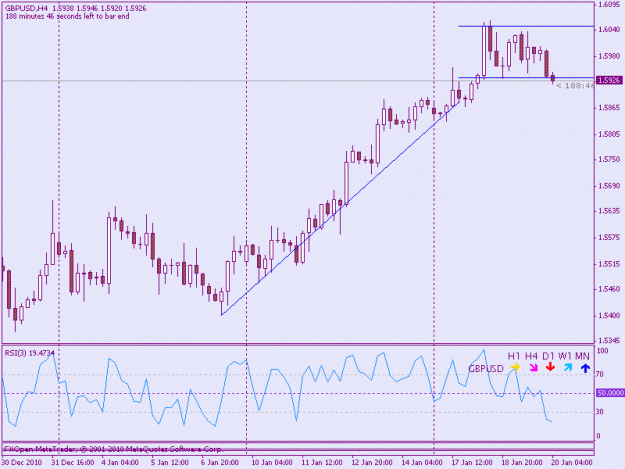Screen dimensions: 625x469
Task: Click the cyan W1 trend arrow
Action: (x=568, y=367)
